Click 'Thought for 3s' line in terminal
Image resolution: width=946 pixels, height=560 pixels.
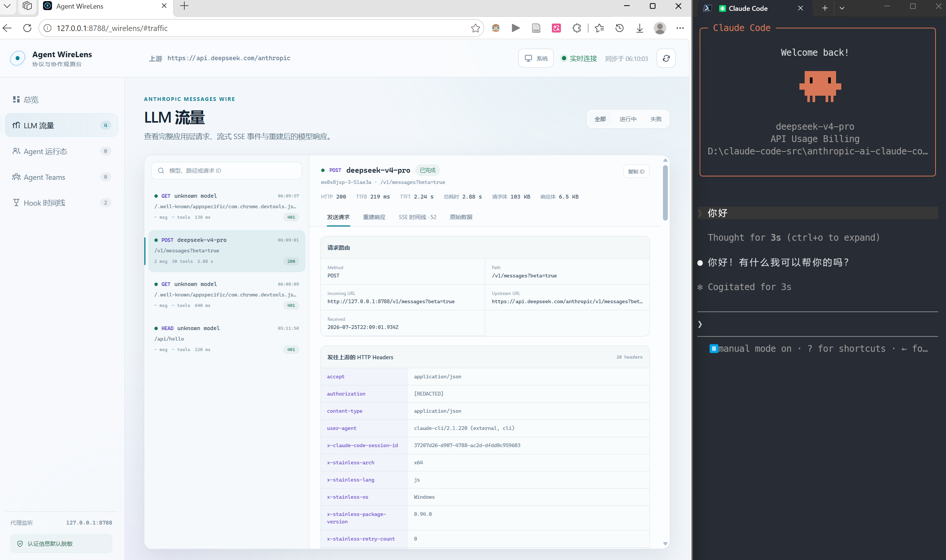point(793,237)
